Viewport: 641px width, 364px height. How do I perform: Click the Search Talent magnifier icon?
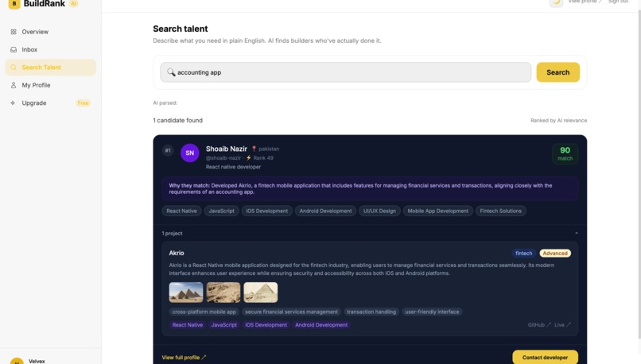(x=14, y=68)
